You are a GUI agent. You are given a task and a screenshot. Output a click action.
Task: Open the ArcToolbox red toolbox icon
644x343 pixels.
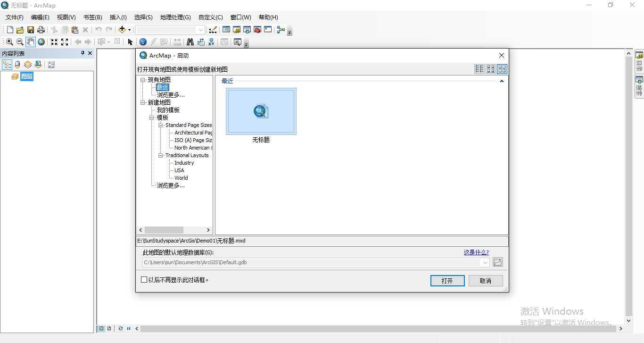click(x=257, y=30)
